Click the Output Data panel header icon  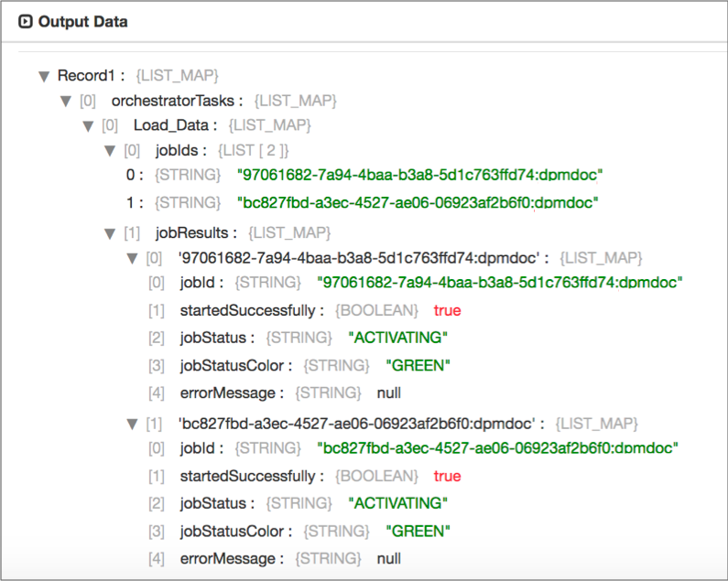click(x=26, y=21)
